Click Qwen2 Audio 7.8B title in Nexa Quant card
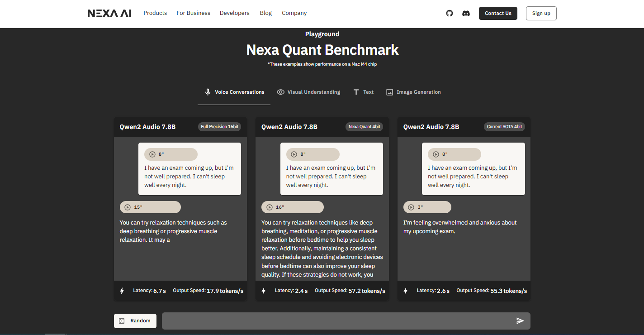 coord(289,127)
